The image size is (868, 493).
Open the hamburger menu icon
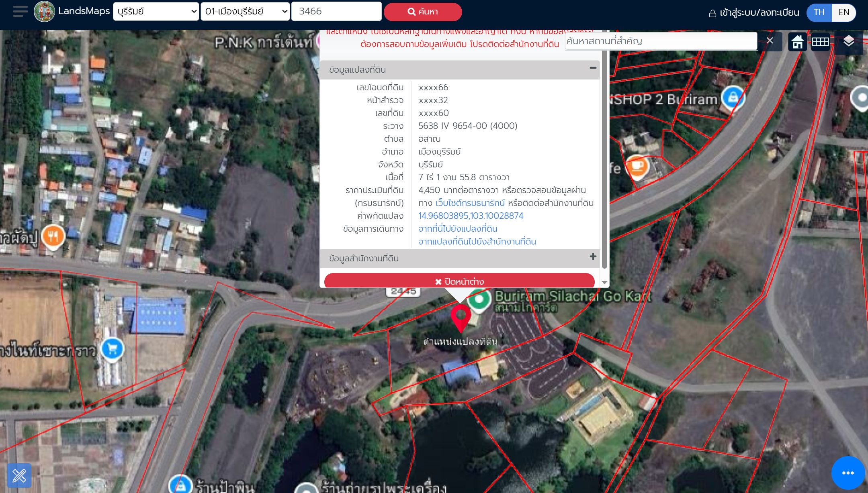pyautogui.click(x=20, y=11)
